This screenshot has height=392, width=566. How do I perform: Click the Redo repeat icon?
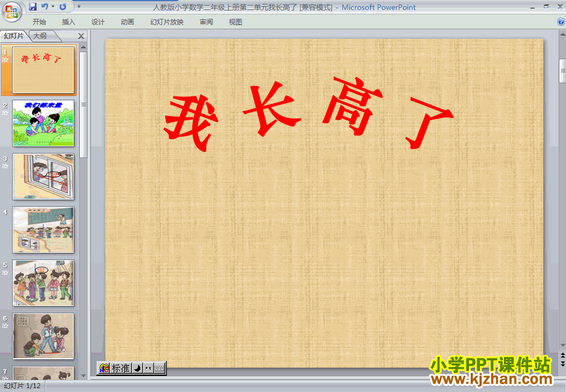click(63, 7)
